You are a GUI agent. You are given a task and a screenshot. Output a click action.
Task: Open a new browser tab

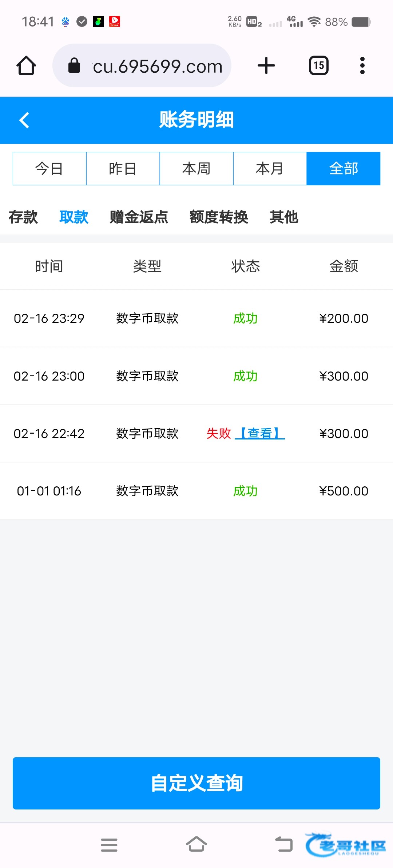coord(266,66)
